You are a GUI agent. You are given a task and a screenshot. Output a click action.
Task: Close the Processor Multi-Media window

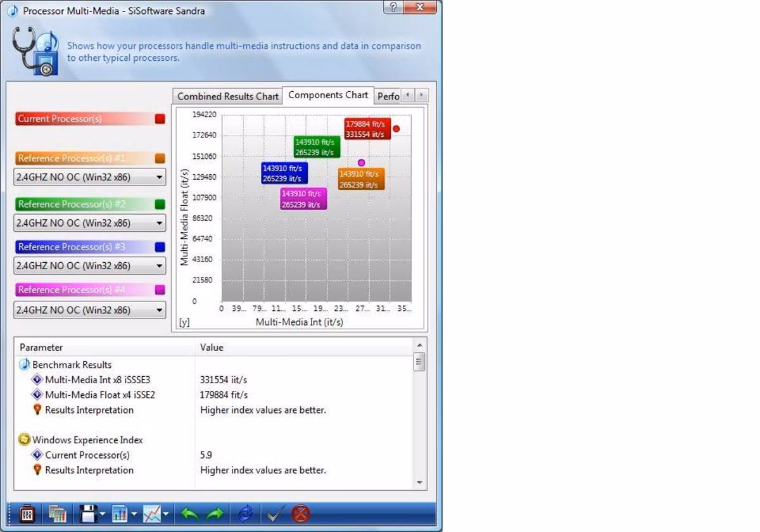421,8
